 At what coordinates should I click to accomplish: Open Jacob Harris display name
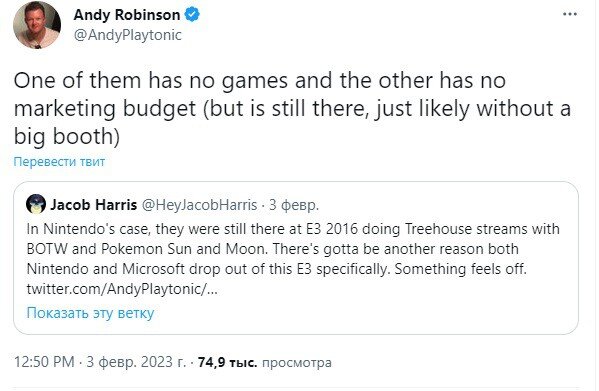(94, 205)
